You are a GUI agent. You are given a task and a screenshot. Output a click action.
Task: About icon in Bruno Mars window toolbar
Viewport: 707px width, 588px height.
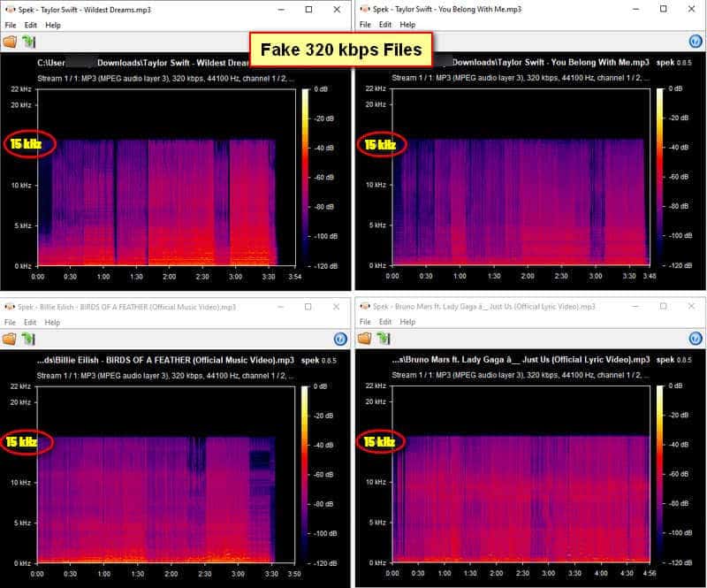coord(696,338)
